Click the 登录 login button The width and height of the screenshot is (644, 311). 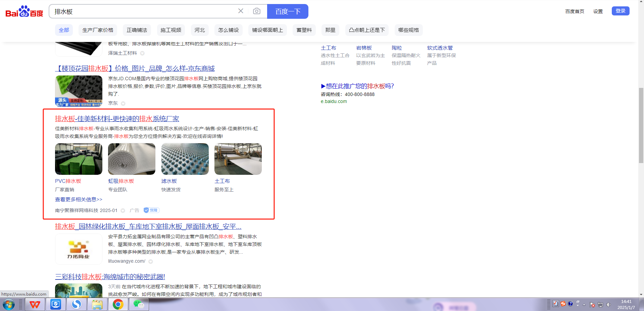[x=621, y=11]
